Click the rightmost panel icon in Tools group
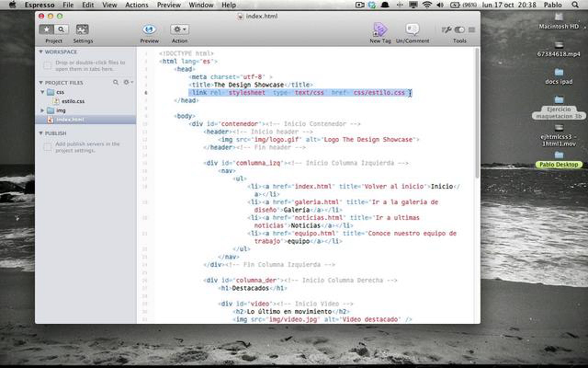588x368 pixels. 472,30
